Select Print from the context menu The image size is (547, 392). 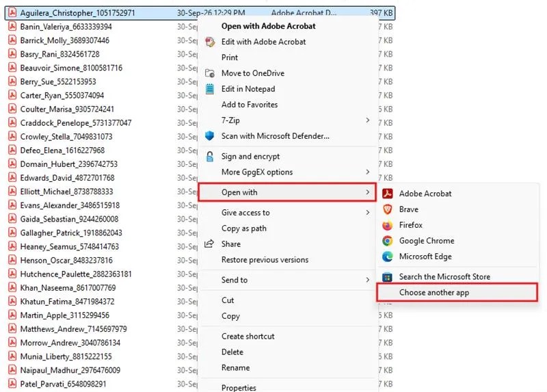pyautogui.click(x=230, y=57)
